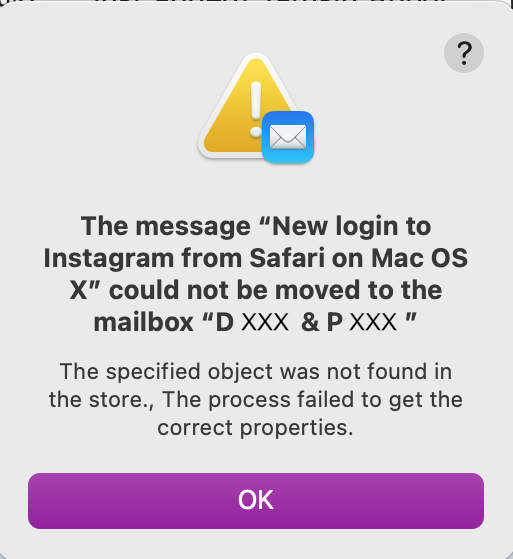The image size is (513, 559).
Task: Click the "OK" label on purple button
Action: [x=256, y=500]
